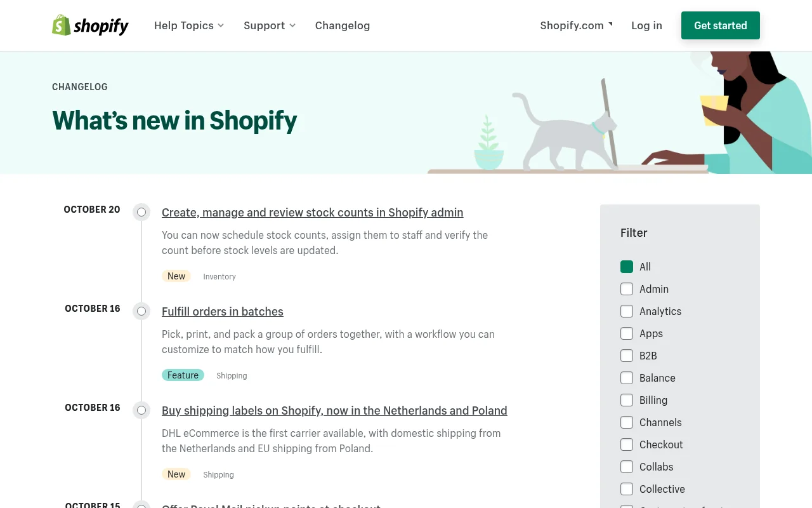Image resolution: width=812 pixels, height=508 pixels.
Task: Enable the Admin filter
Action: [x=627, y=289]
